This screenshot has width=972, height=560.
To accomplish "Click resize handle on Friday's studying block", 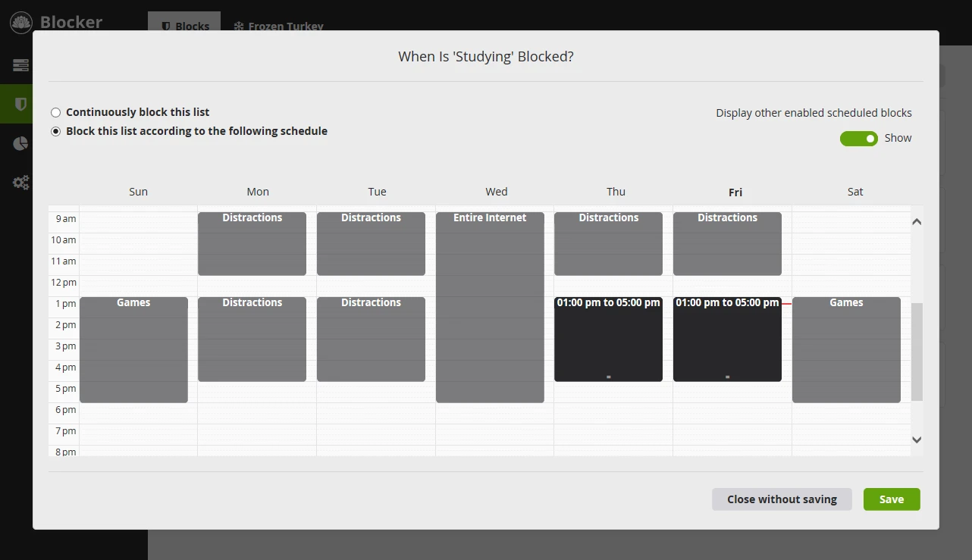I will (x=727, y=377).
